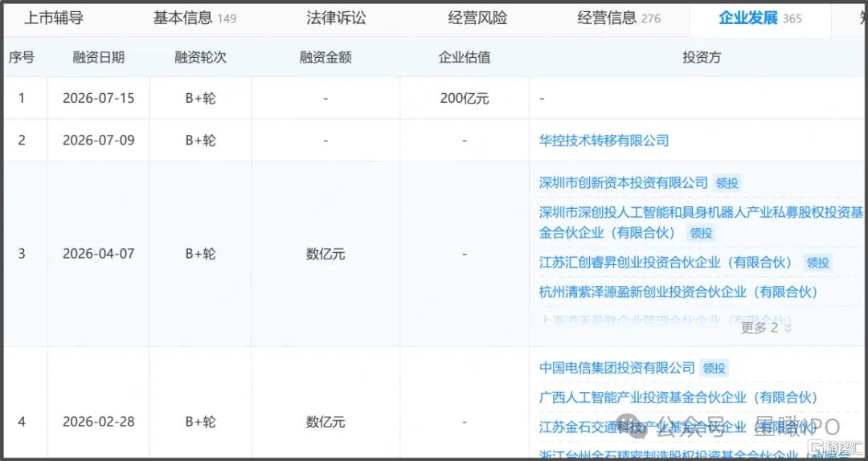Click B+轮 in the 2026-02-28 row

pos(200,422)
